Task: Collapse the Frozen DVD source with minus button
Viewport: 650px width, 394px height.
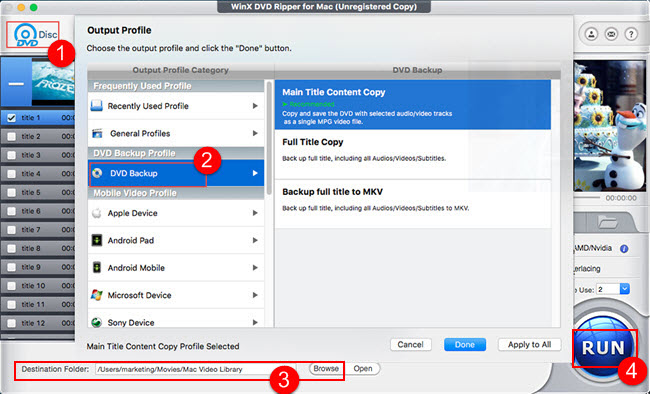Action: 16,83
